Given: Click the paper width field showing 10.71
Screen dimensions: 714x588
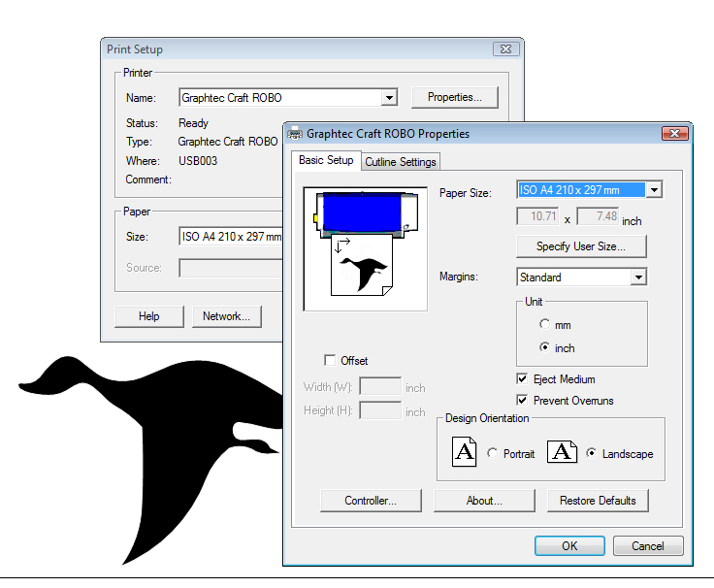Looking at the screenshot, I should coord(537,216).
